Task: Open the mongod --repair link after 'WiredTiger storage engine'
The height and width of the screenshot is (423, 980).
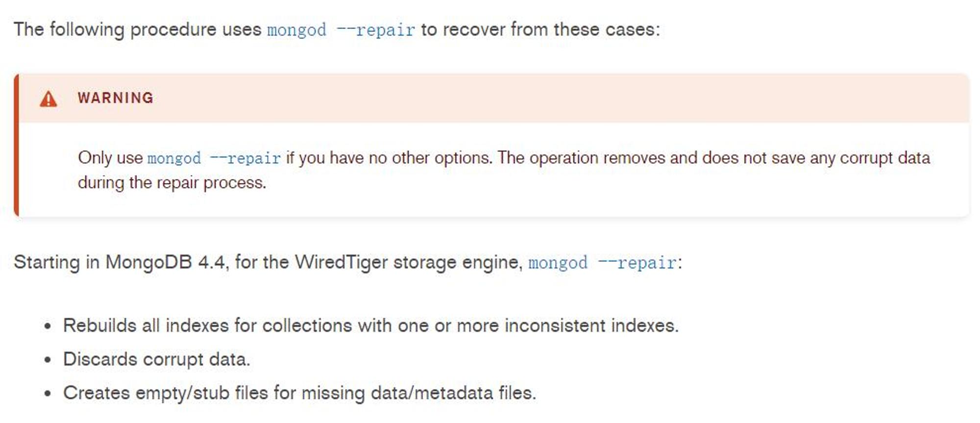Action: (603, 263)
